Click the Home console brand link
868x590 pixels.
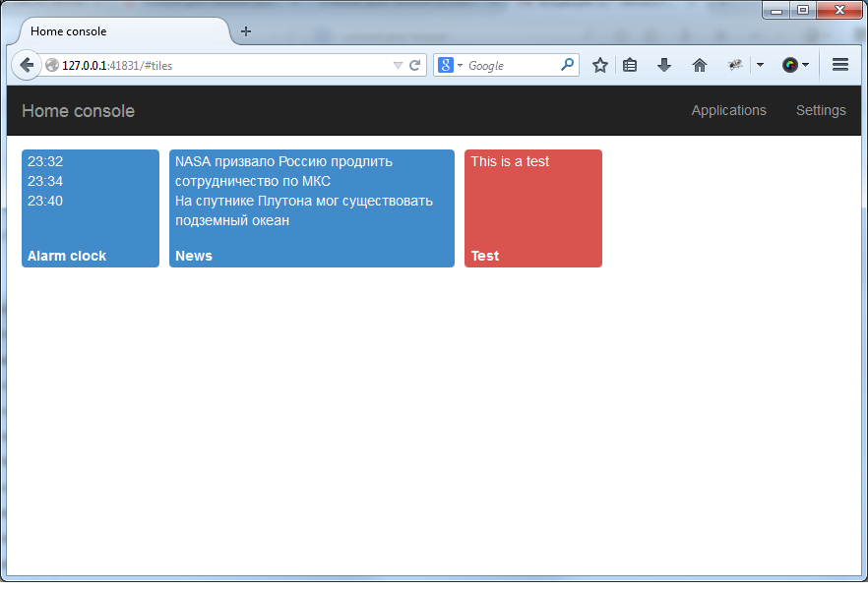click(78, 110)
